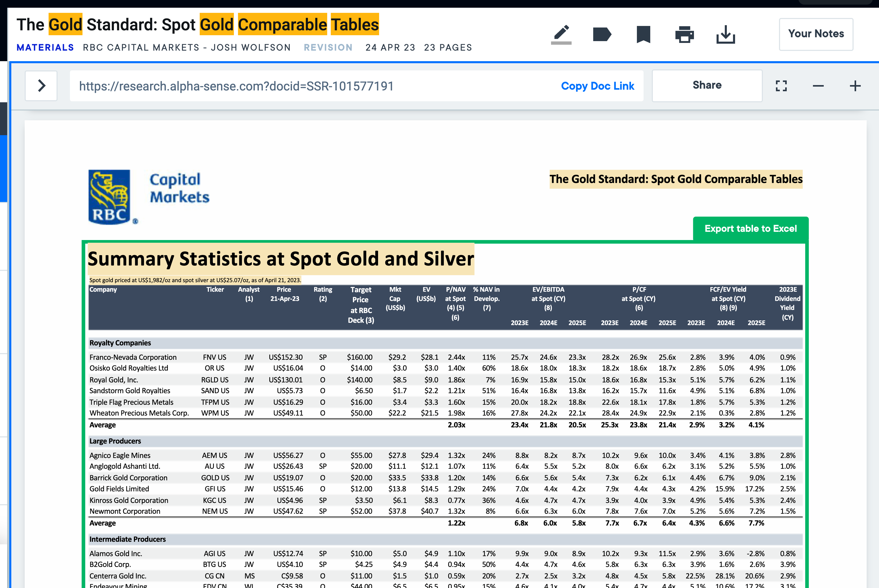The width and height of the screenshot is (879, 588).
Task: Print the document using printer icon
Action: (x=684, y=34)
